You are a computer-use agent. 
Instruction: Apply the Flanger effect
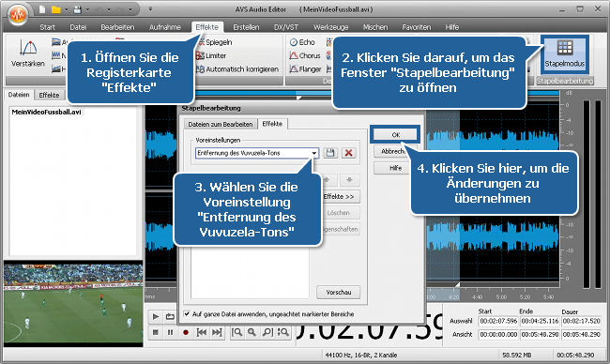pyautogui.click(x=305, y=69)
